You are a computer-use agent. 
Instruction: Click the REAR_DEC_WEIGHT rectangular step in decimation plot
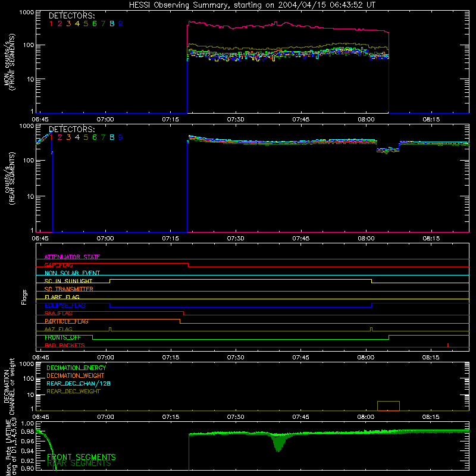click(389, 406)
